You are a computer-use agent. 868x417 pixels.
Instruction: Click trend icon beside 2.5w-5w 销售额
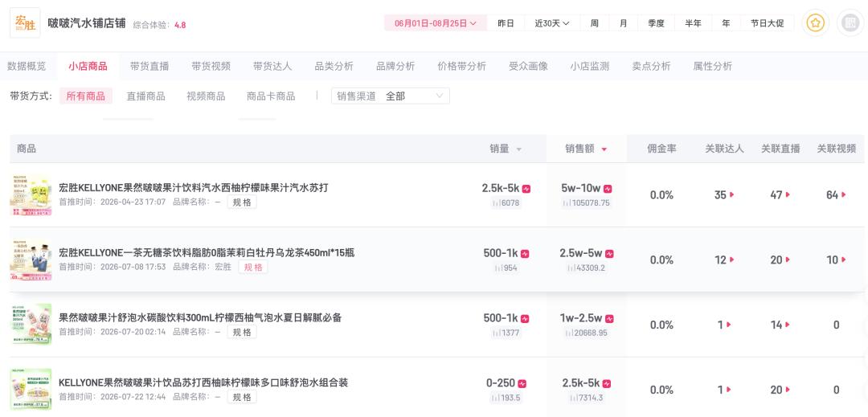(x=609, y=254)
